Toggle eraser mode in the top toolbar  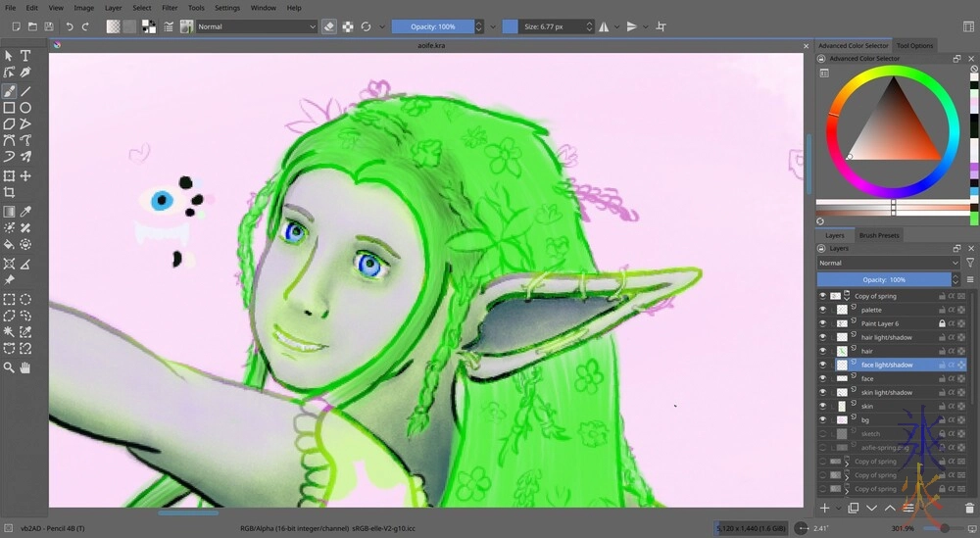click(x=329, y=26)
